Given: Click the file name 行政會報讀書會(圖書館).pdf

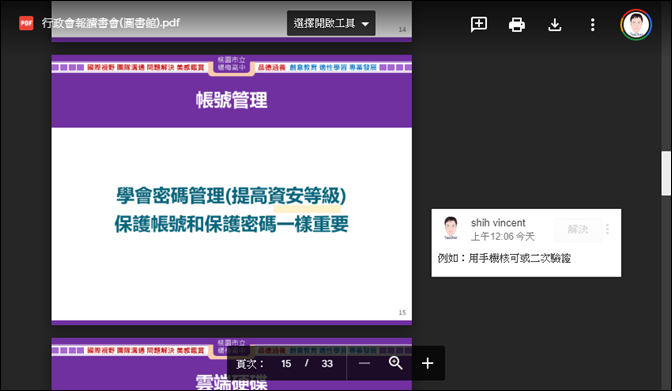Looking at the screenshot, I should 111,23.
